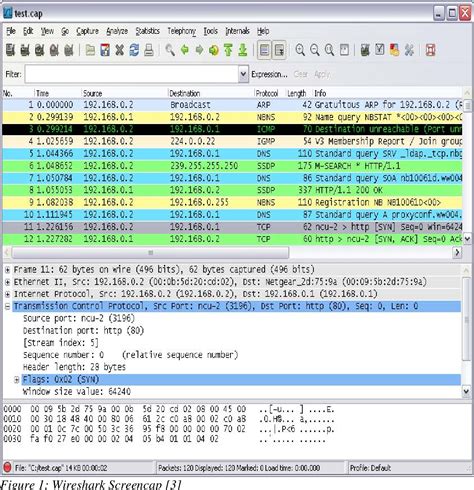Expand the Ethernet II tree node
Viewport: 474px width, 490px height.
(x=7, y=282)
